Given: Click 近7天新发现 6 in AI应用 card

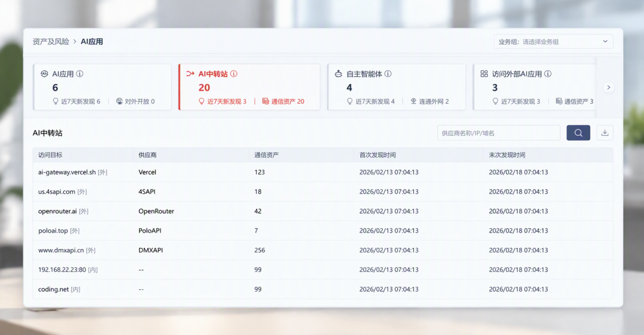Looking at the screenshot, I should pos(80,101).
